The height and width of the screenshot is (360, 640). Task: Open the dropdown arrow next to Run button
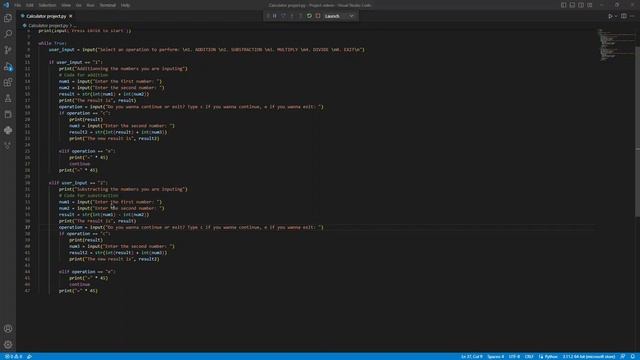click(x=616, y=16)
